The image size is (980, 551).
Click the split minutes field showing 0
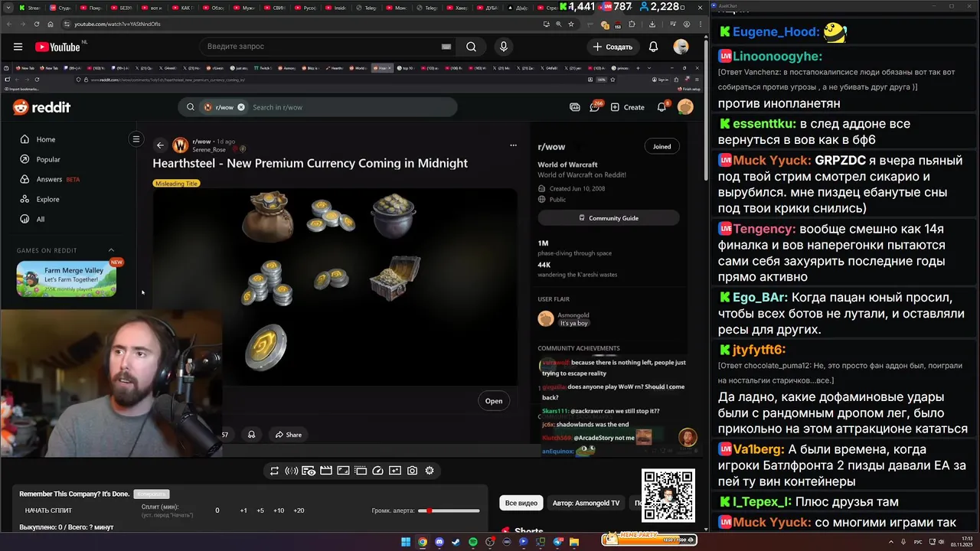217,510
